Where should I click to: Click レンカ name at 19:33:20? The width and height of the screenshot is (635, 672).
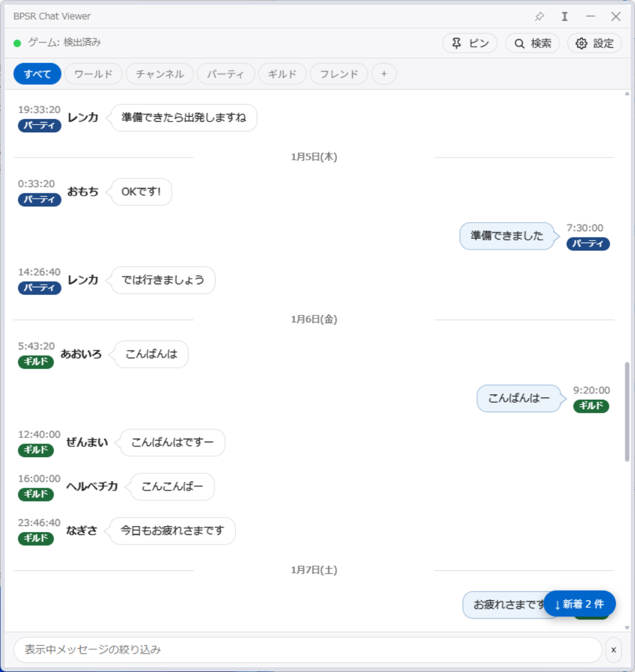coord(83,117)
